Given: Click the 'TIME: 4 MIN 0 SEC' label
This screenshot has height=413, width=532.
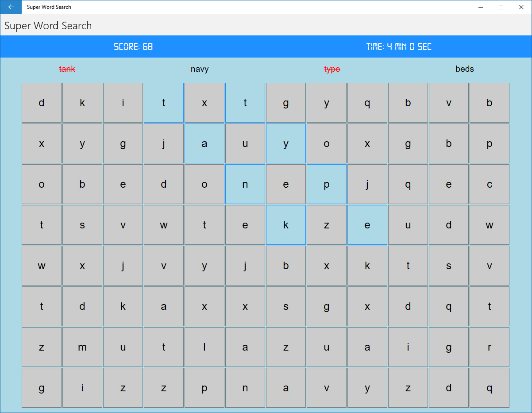Looking at the screenshot, I should [x=399, y=46].
